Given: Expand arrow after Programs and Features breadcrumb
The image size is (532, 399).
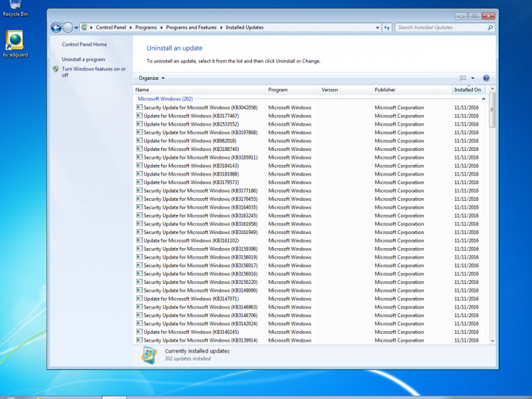Looking at the screenshot, I should 221,27.
